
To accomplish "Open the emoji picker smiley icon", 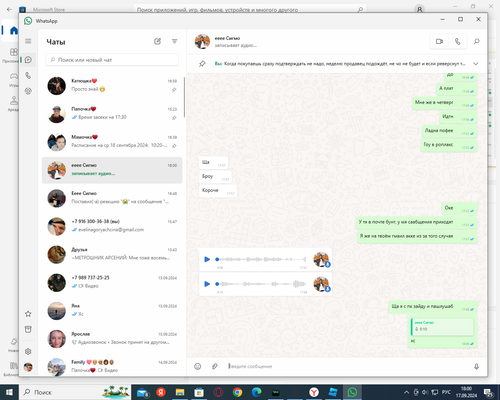I will tap(198, 366).
